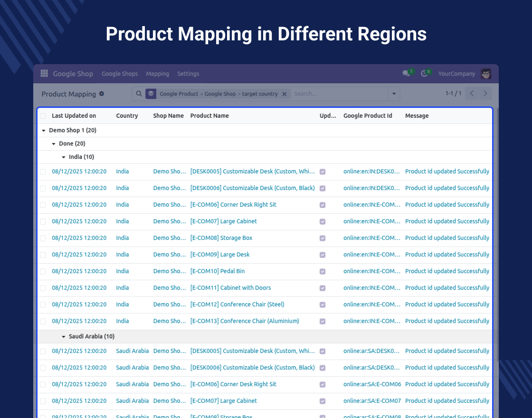Screen dimensions: 532x418
Task: Select Saudi Arabia DESK0005 row checkbox
Action: pyautogui.click(x=43, y=351)
